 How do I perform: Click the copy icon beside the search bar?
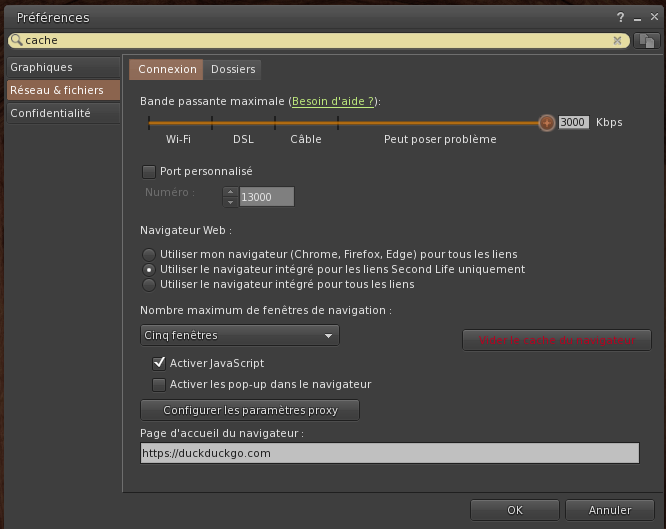(x=647, y=41)
